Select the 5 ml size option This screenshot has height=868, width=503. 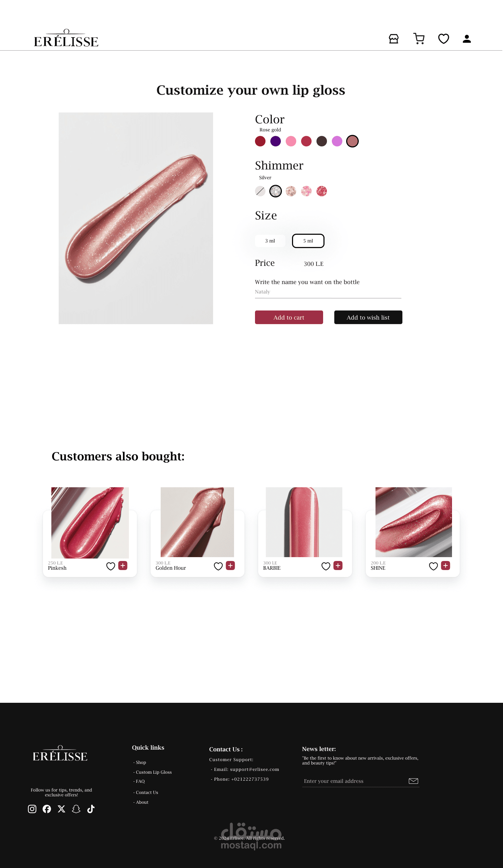308,241
